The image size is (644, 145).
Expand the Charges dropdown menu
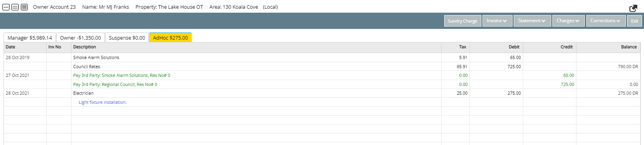pyautogui.click(x=568, y=21)
